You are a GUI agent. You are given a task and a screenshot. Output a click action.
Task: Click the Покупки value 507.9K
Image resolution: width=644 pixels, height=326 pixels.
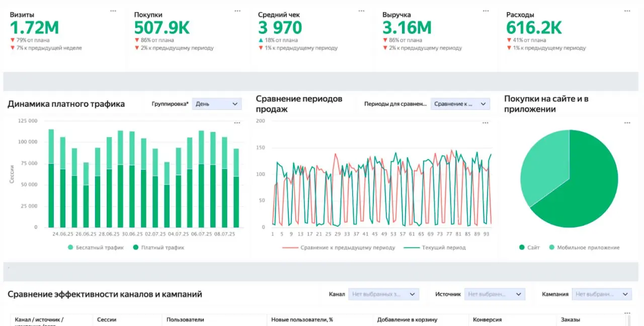(x=162, y=27)
